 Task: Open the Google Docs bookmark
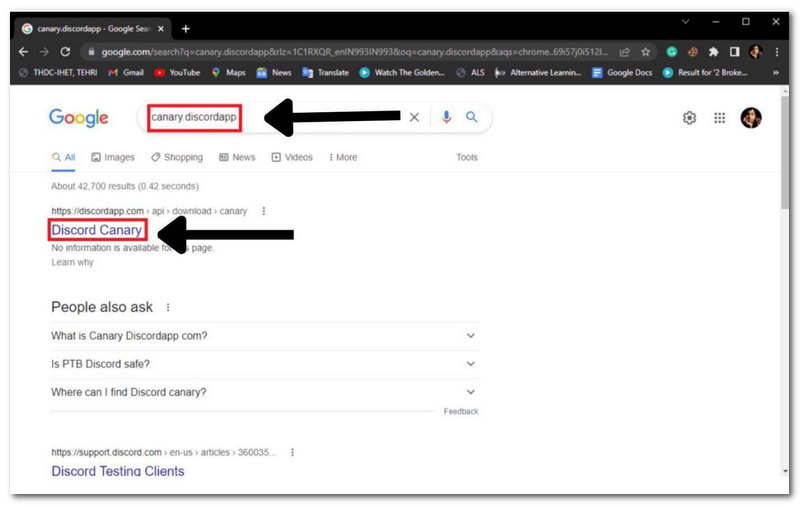click(622, 72)
